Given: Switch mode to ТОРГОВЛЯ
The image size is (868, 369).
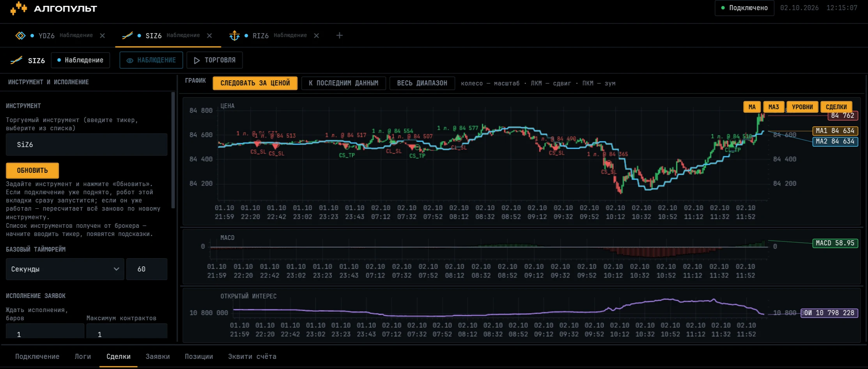Looking at the screenshot, I should (215, 60).
